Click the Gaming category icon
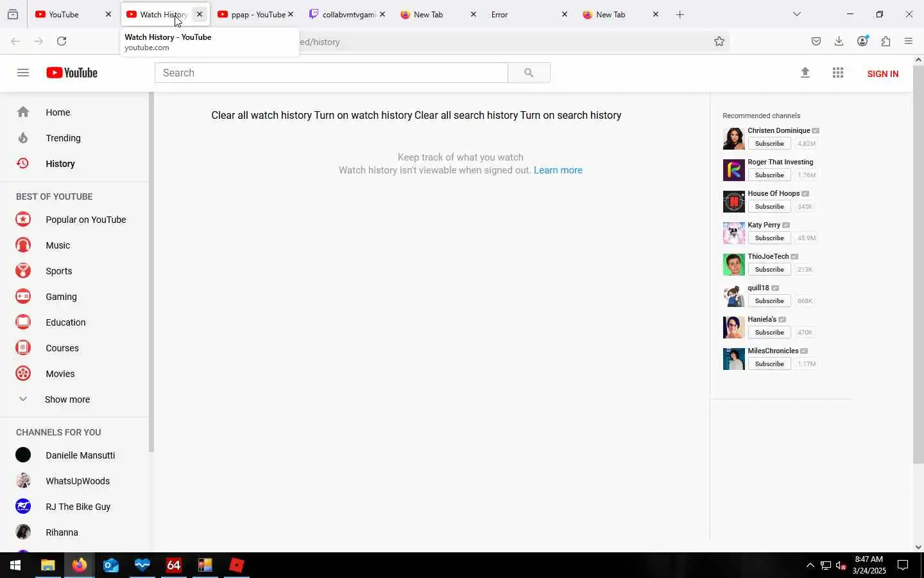Viewport: 924px width, 578px height. pos(23,297)
